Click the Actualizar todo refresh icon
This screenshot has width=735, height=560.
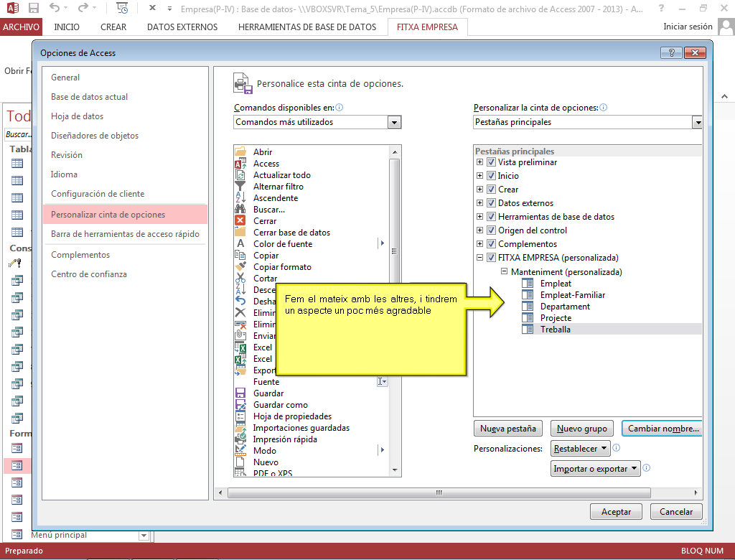[240, 175]
